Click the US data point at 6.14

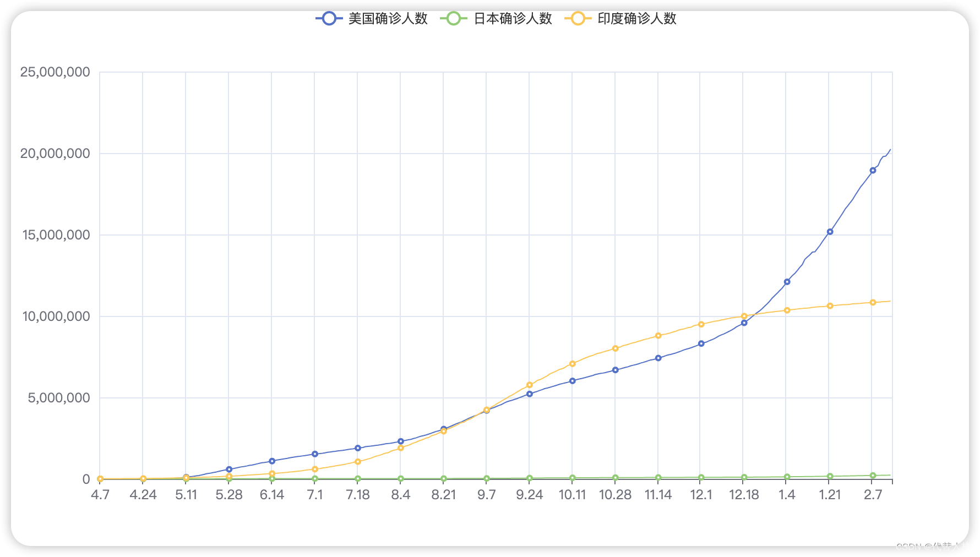click(271, 461)
